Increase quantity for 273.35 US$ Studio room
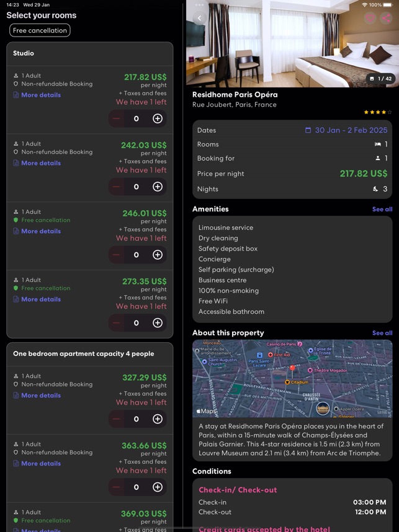 tap(158, 322)
